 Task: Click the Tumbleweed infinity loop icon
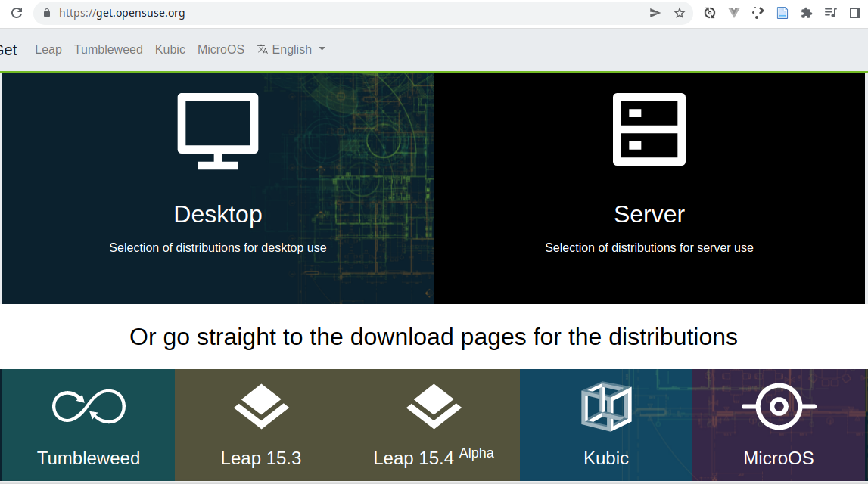pos(89,407)
